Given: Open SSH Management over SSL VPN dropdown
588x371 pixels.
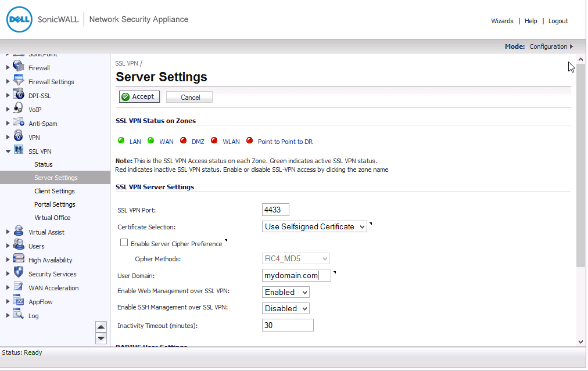Looking at the screenshot, I should pos(286,308).
